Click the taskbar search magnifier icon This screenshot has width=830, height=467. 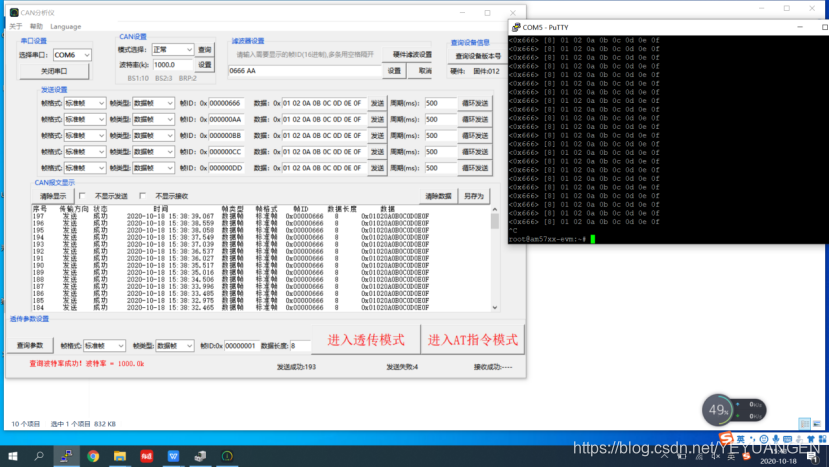click(x=40, y=456)
